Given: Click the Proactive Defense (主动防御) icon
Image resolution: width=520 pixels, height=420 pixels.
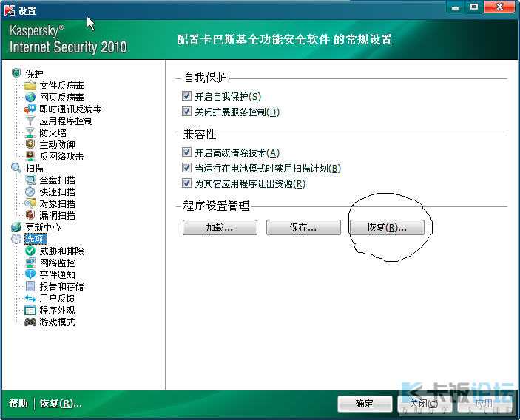Looking at the screenshot, I should point(30,144).
